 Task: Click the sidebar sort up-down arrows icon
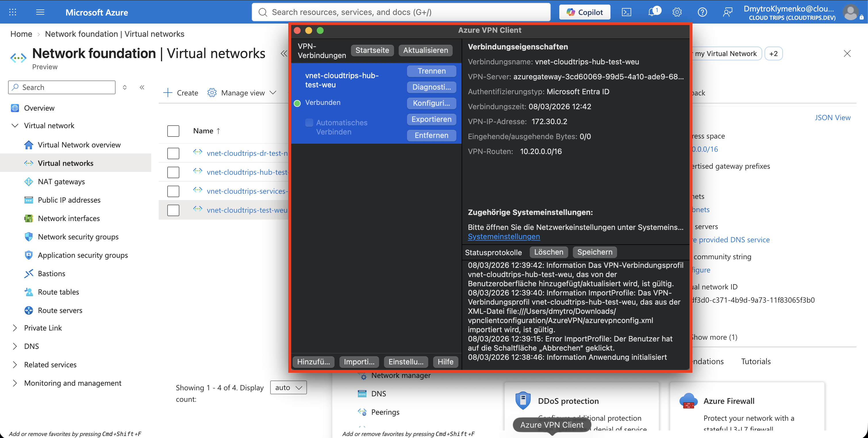click(x=125, y=87)
